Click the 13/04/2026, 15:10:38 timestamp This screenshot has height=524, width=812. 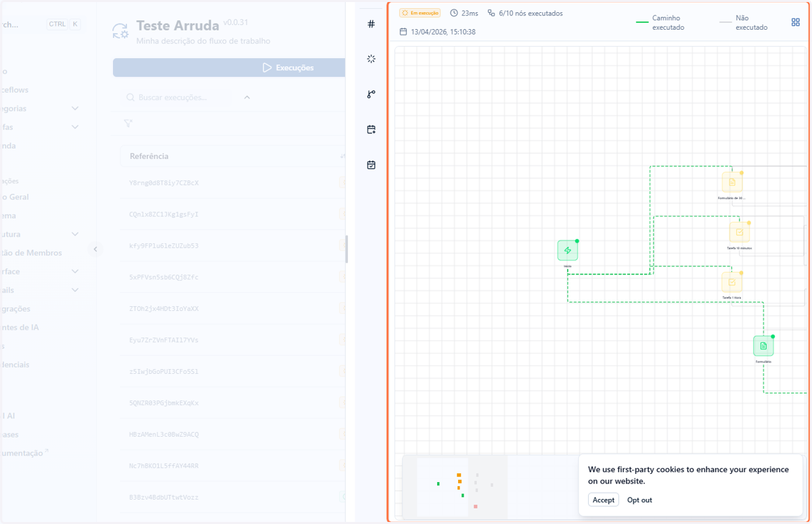pyautogui.click(x=443, y=32)
